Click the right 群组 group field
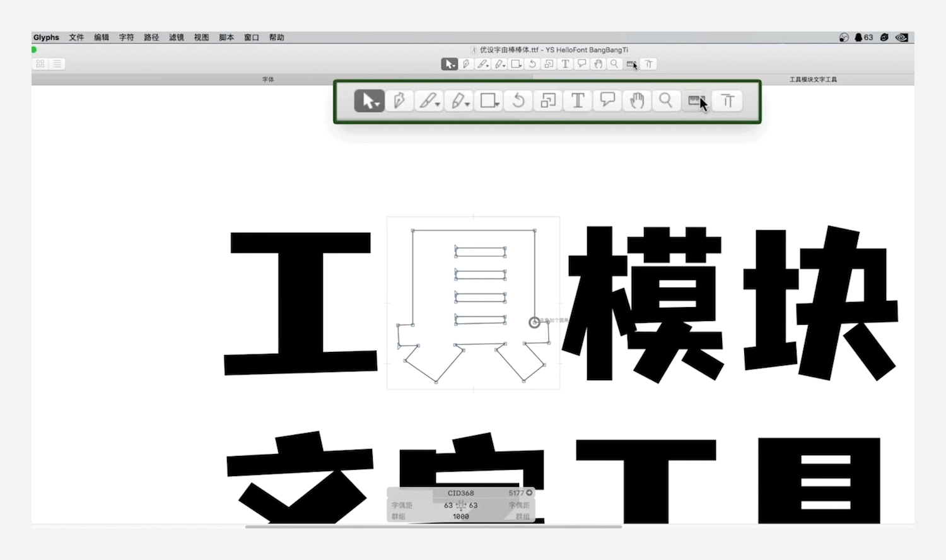The image size is (946, 560). 523,516
